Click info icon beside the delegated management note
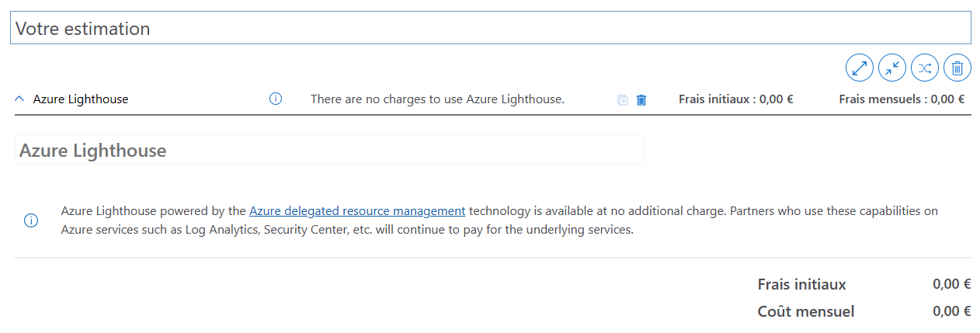Image resolution: width=980 pixels, height=333 pixels. [31, 220]
